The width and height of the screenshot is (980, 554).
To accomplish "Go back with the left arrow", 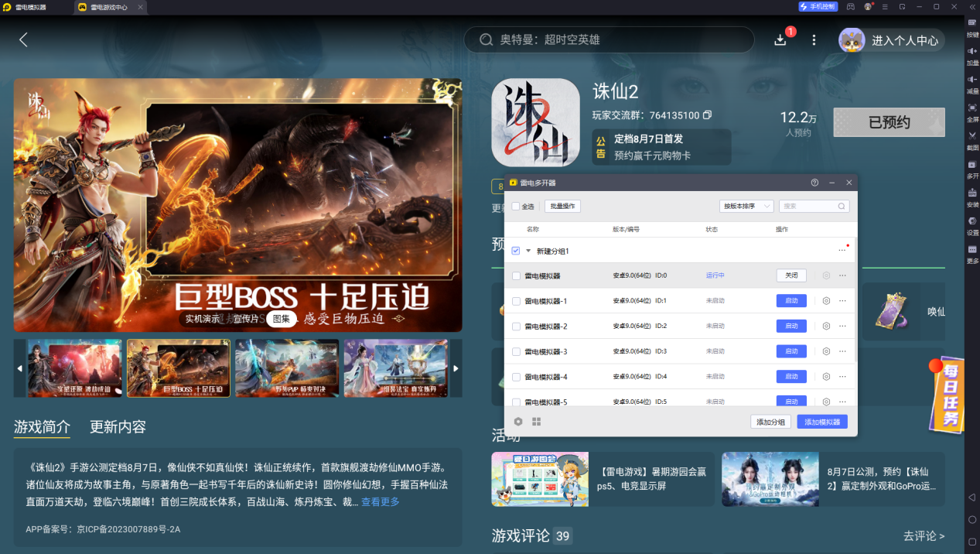I will tap(23, 39).
